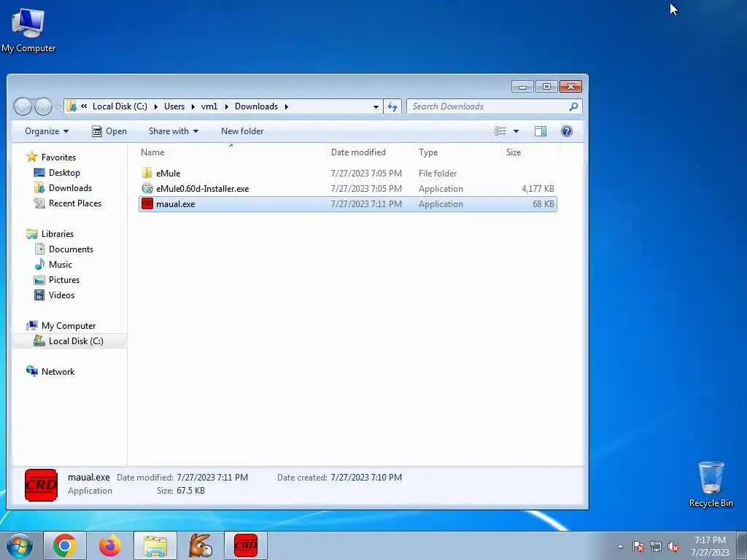Click the Forward navigation arrow button
The image size is (747, 560).
(43, 106)
